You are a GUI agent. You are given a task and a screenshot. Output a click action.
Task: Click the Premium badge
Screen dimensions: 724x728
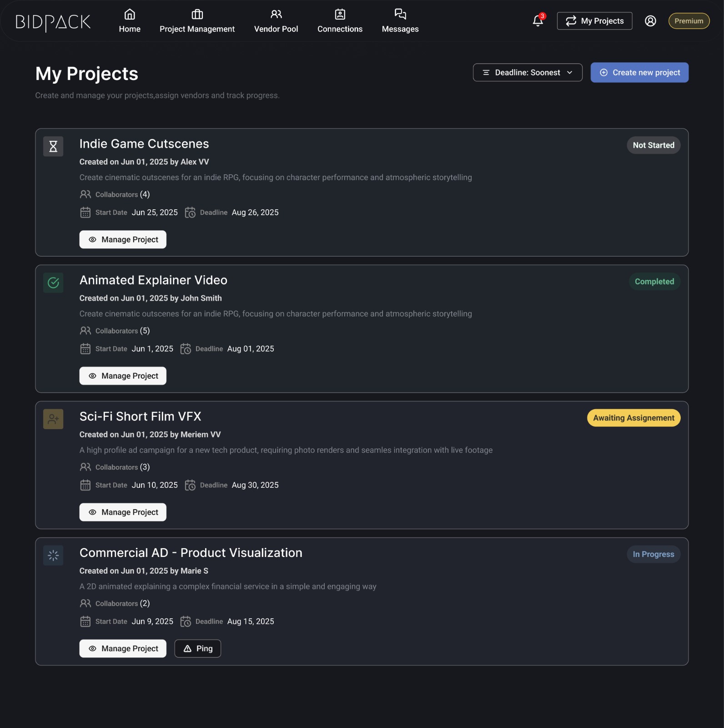click(x=689, y=21)
